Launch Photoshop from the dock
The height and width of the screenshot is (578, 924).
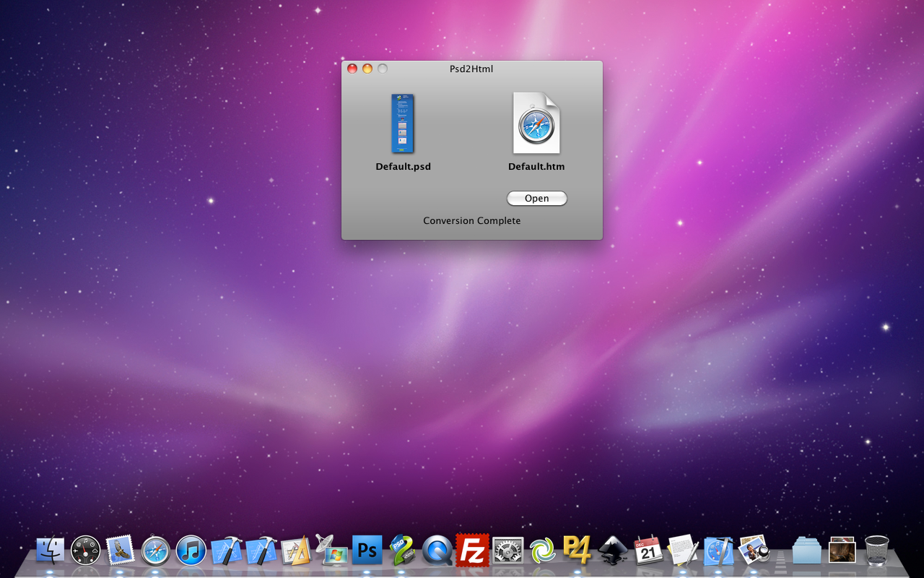click(x=367, y=551)
